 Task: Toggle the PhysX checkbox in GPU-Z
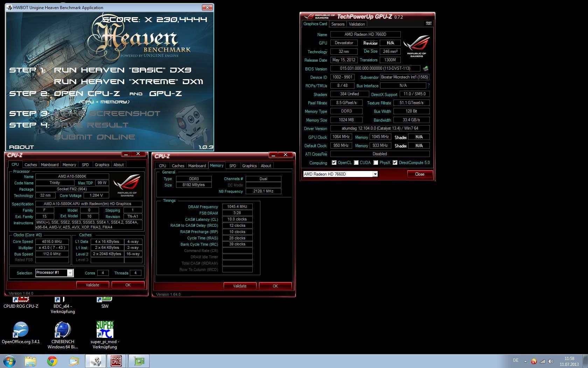[x=376, y=163]
